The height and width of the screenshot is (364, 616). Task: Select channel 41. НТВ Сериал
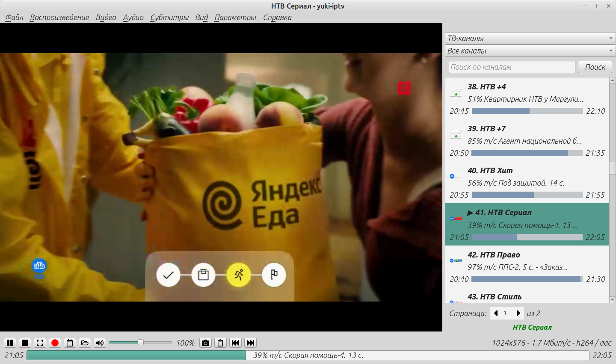pyautogui.click(x=527, y=225)
